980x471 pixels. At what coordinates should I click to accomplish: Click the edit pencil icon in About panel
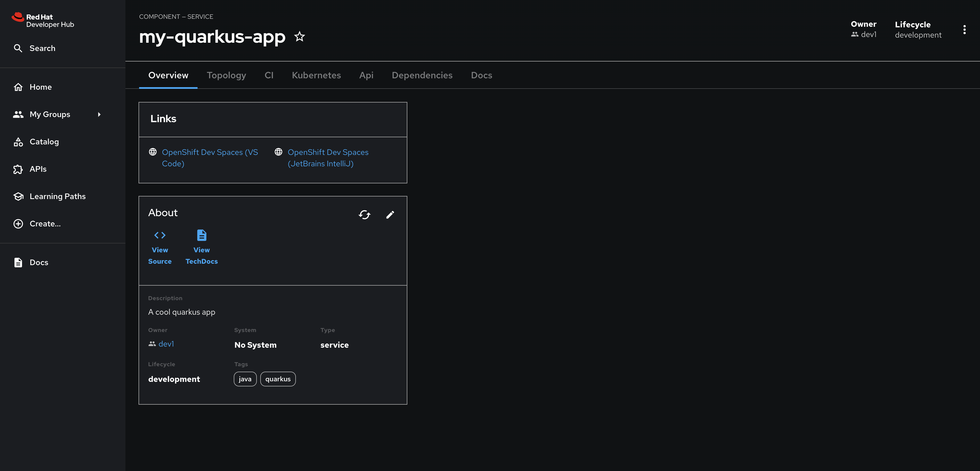pos(389,214)
